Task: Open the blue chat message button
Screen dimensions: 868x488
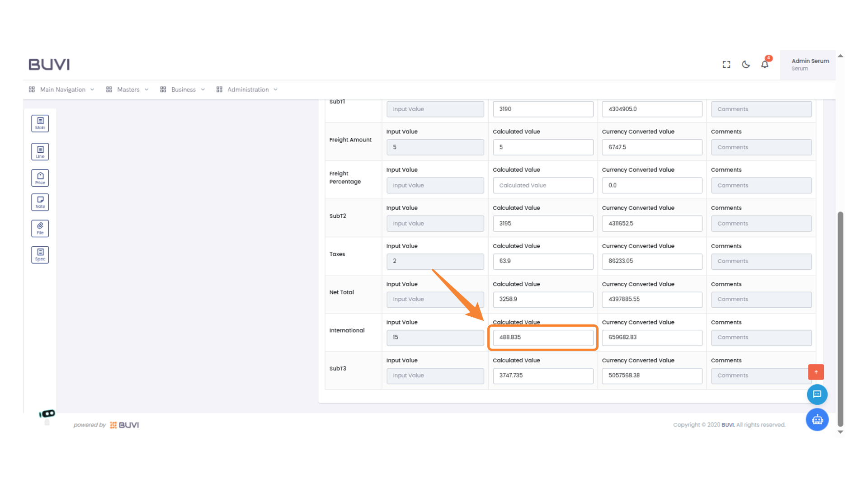Action: [817, 394]
